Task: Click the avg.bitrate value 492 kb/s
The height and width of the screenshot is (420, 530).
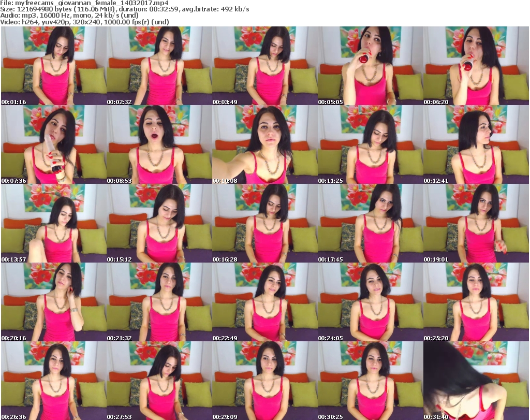Action: [x=235, y=9]
